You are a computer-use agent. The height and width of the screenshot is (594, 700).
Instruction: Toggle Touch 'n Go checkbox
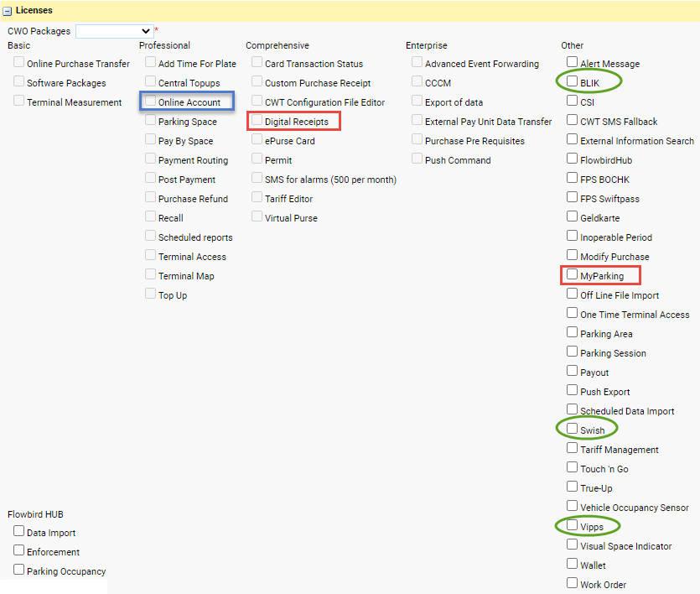(x=572, y=466)
